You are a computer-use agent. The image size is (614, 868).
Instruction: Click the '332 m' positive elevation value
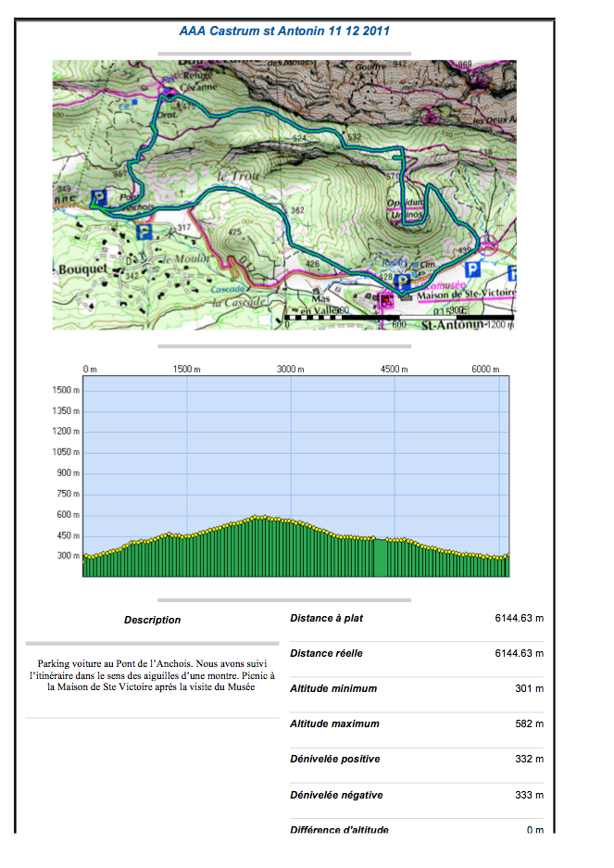(530, 760)
